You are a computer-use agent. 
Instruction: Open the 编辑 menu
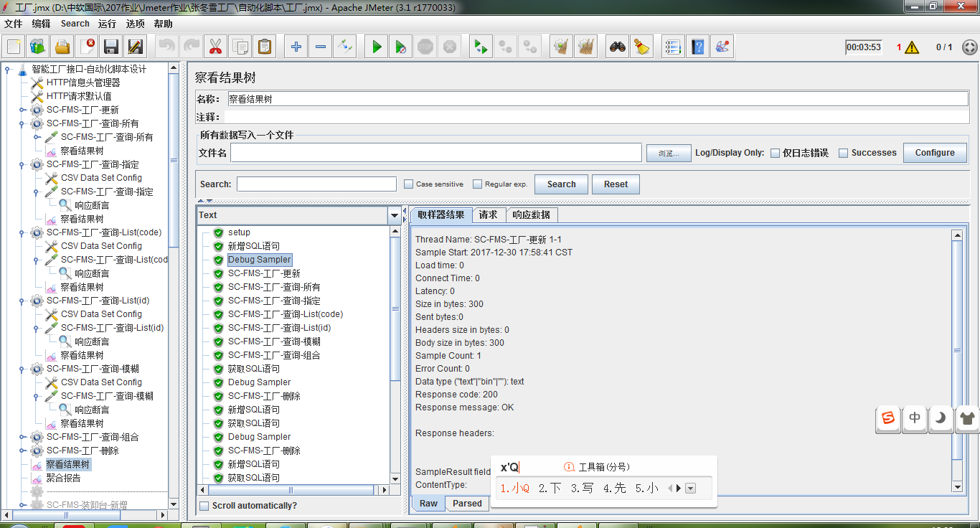[41, 24]
